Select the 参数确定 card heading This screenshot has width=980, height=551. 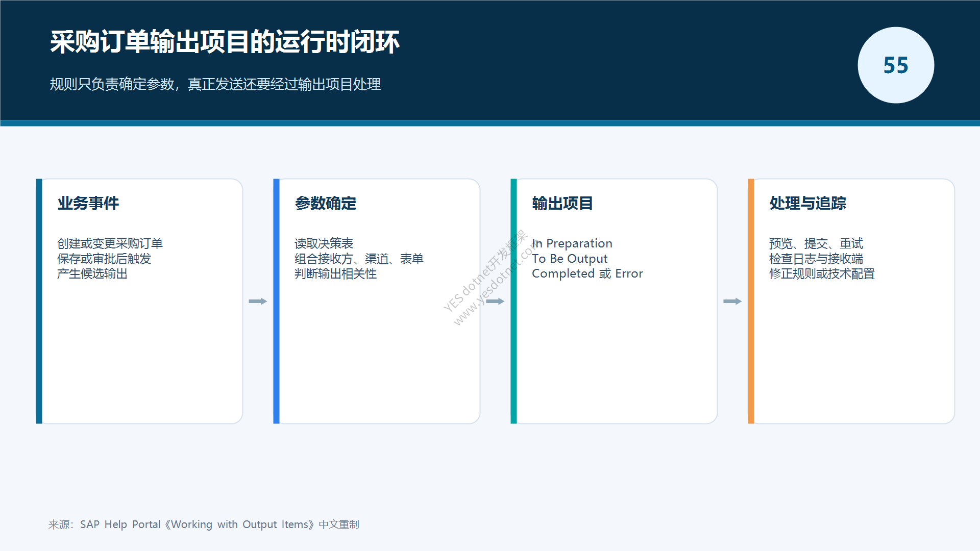pyautogui.click(x=326, y=203)
